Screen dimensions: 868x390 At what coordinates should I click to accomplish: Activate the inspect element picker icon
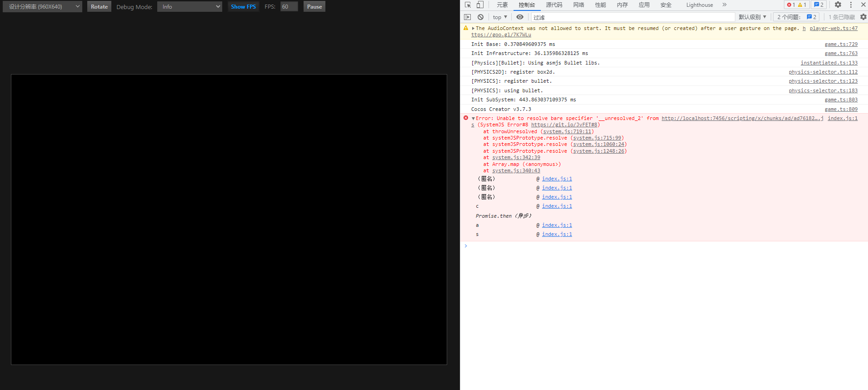click(x=468, y=5)
